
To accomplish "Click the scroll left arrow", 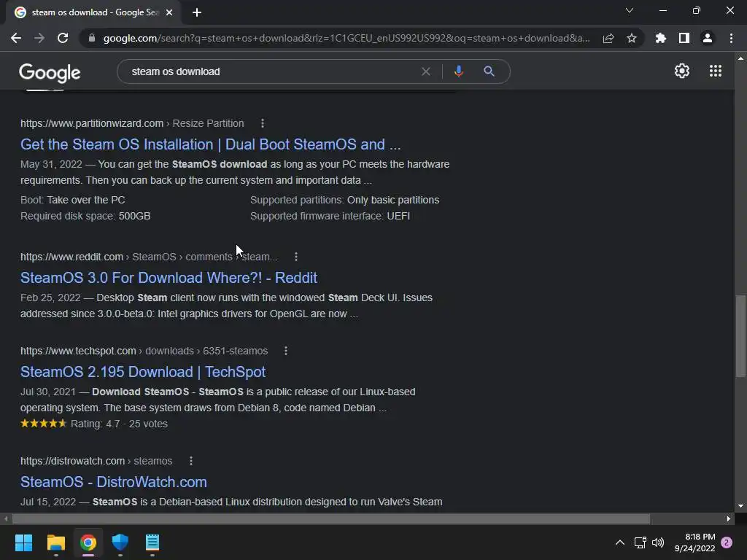I will tap(6, 518).
